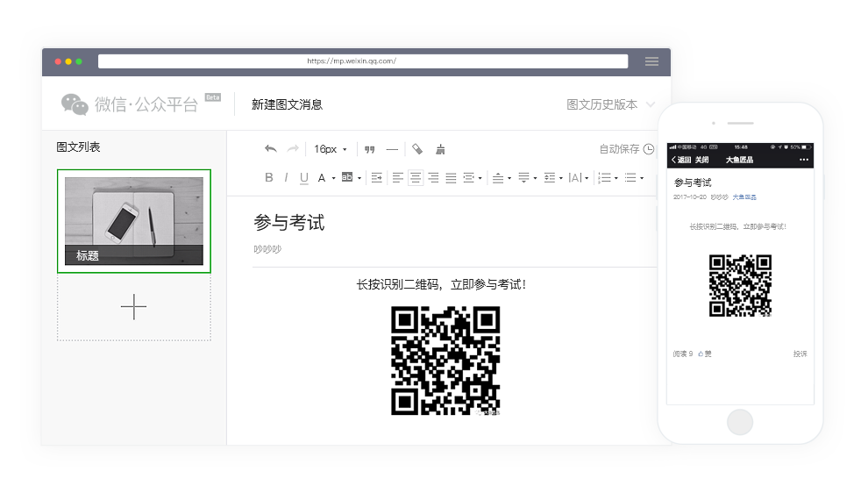Click 投诉 in the phone preview
This screenshot has width=868, height=486.
tap(800, 354)
